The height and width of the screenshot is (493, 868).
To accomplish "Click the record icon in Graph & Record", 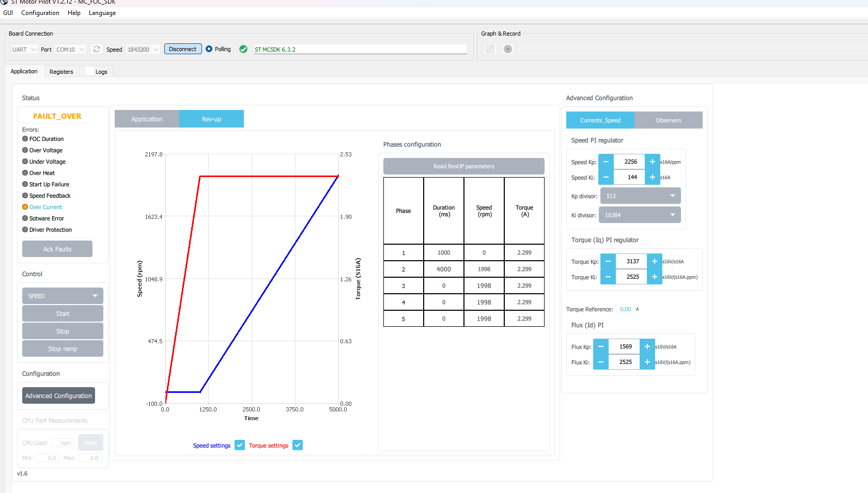I will click(x=508, y=49).
